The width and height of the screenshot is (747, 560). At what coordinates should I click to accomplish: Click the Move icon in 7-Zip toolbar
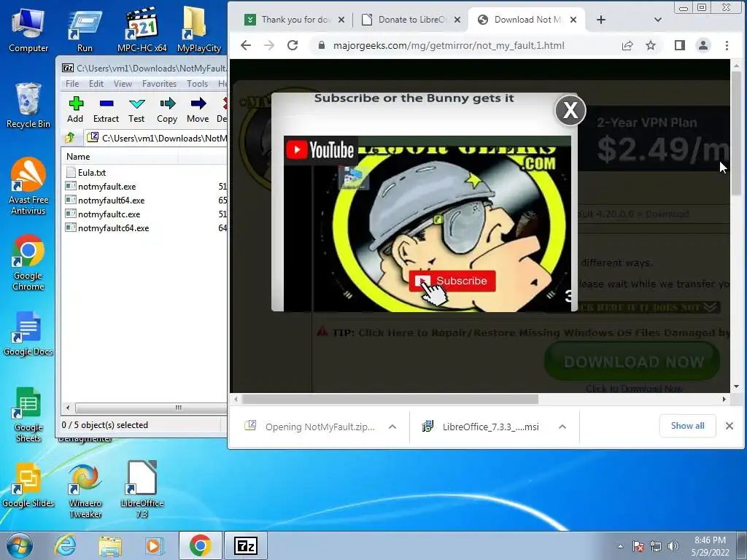[x=198, y=110]
